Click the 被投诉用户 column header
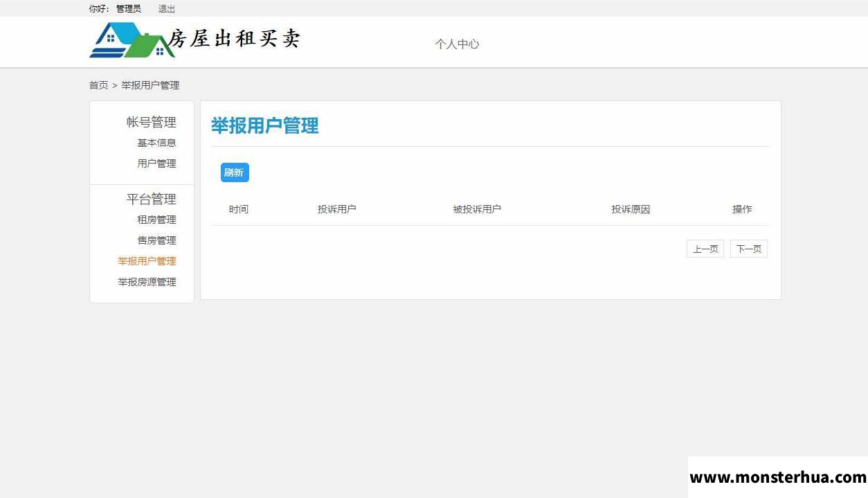 pos(477,209)
